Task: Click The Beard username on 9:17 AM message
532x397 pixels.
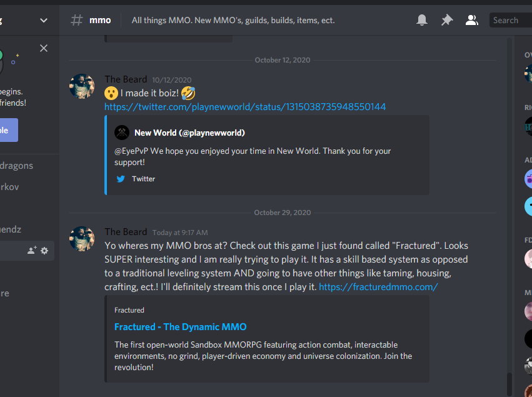Action: [126, 232]
